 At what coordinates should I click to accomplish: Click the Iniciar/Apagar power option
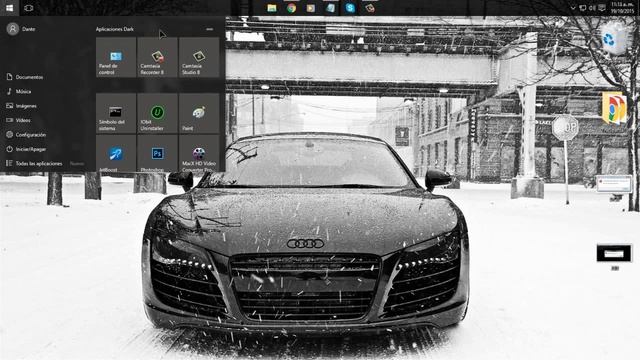pos(26,149)
